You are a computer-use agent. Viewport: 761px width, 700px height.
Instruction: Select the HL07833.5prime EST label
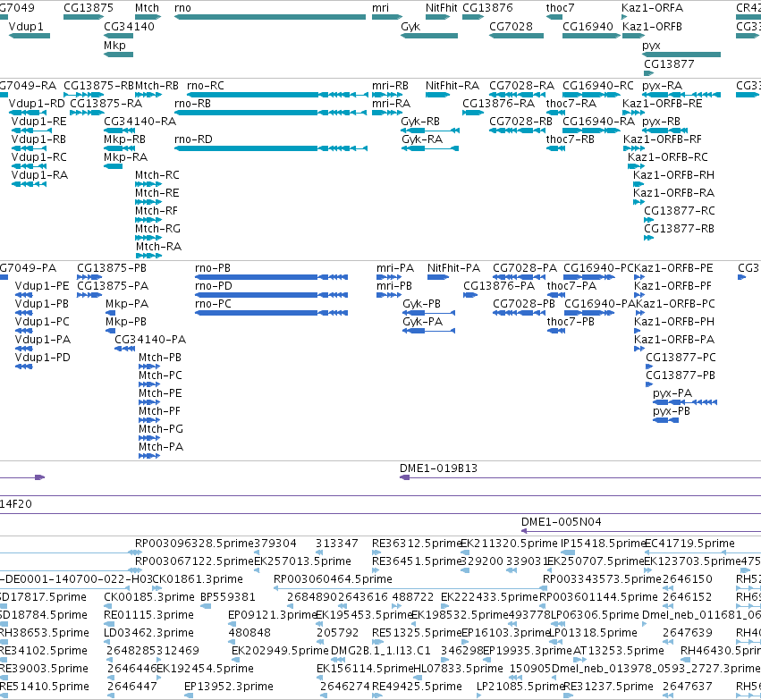point(458,669)
